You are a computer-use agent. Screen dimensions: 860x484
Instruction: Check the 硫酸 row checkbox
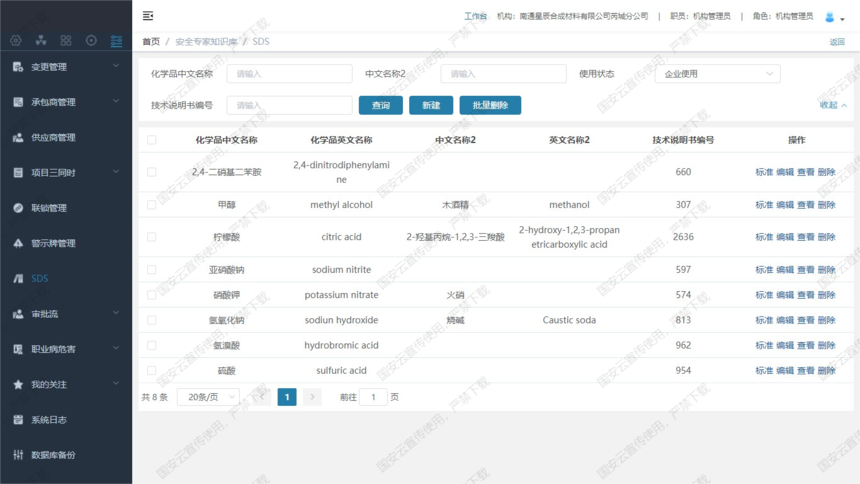(x=151, y=370)
